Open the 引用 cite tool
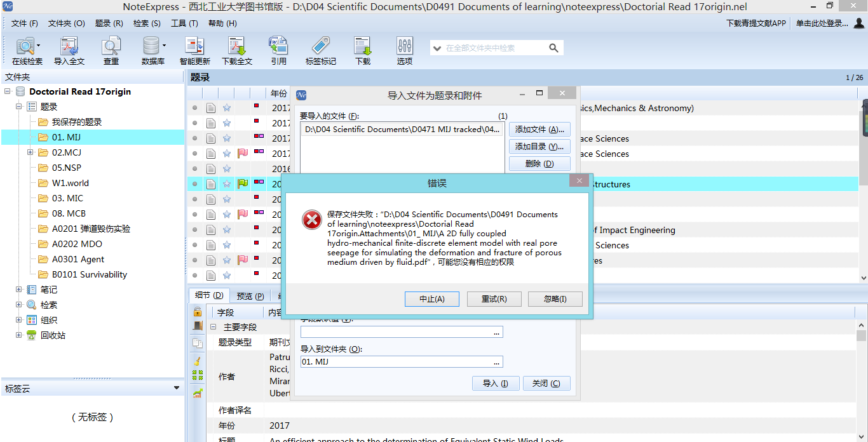Viewport: 868px width, 442px height. 278,51
